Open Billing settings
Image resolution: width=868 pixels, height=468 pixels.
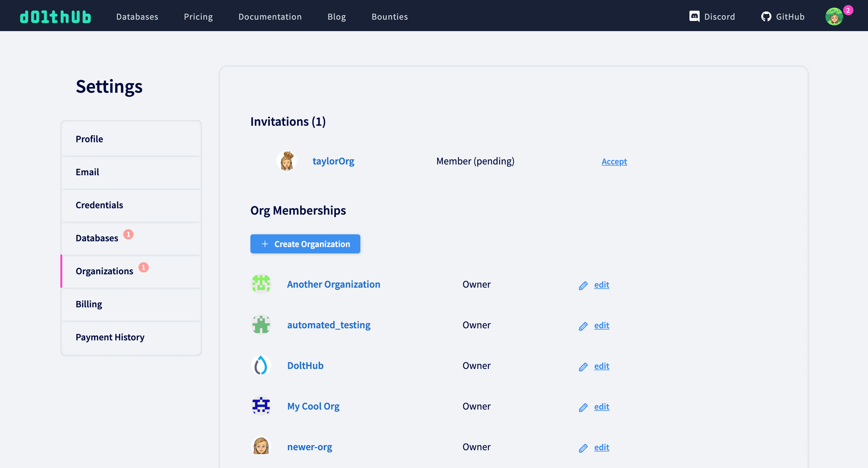[131, 304]
